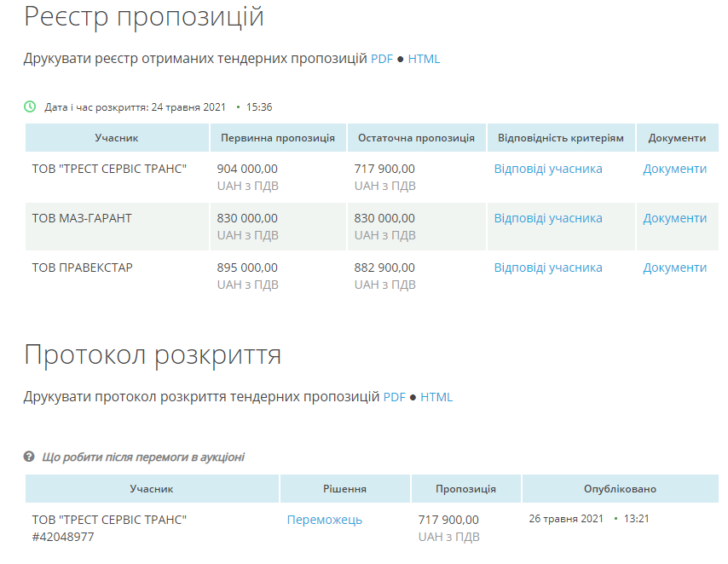
Task: Open PDF of received proposals registry
Action: point(382,59)
